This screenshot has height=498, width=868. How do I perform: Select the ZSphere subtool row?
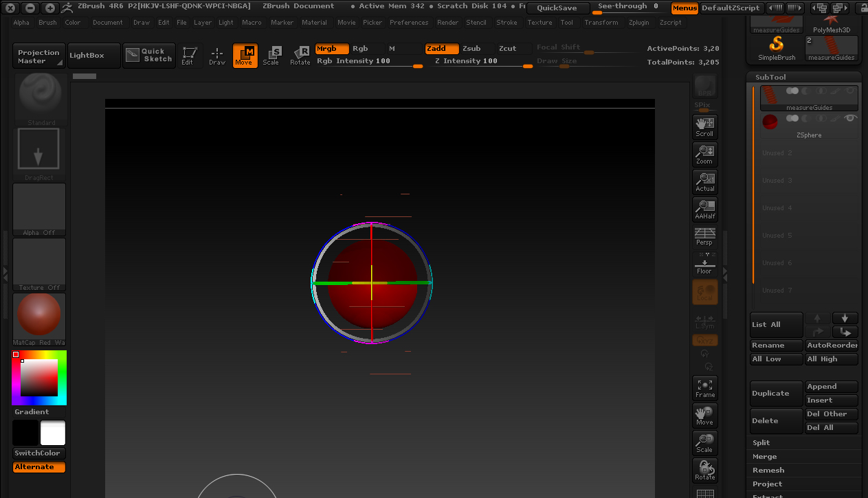pos(809,126)
